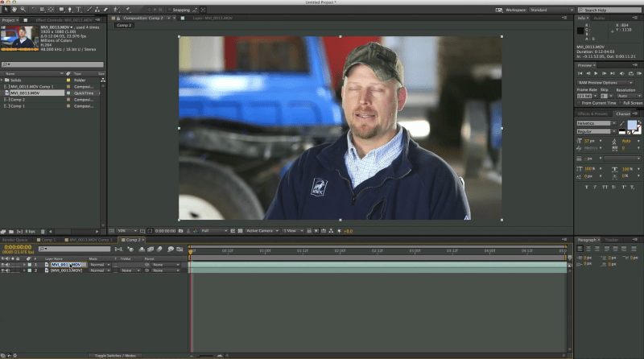Check From Current Time option
This screenshot has height=359, width=644.
pos(579,103)
